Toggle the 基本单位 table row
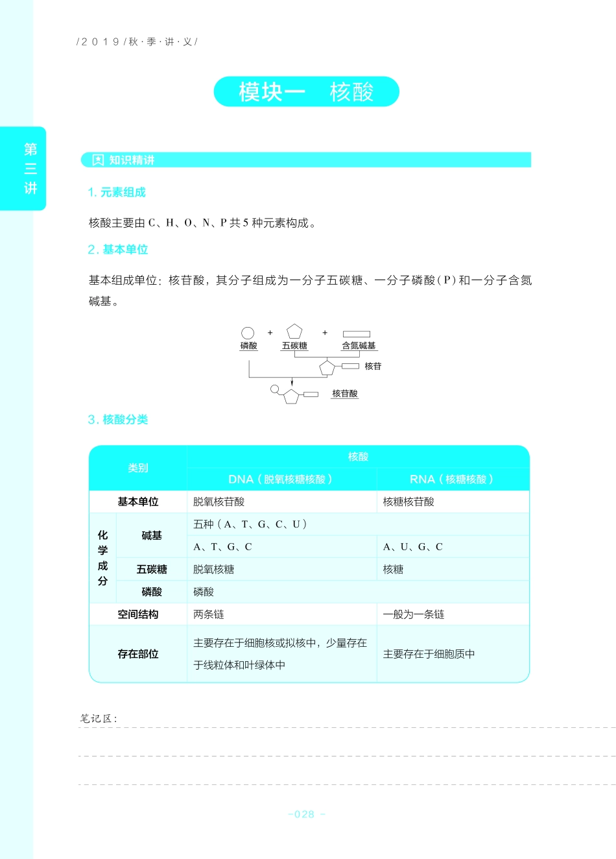Screen dimensions: 616x859 [x=138, y=501]
